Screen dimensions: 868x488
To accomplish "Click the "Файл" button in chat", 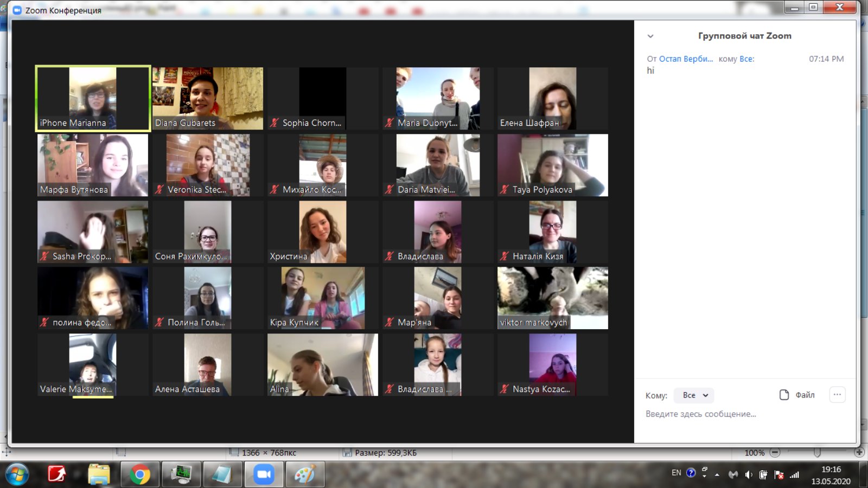I will pyautogui.click(x=805, y=395).
